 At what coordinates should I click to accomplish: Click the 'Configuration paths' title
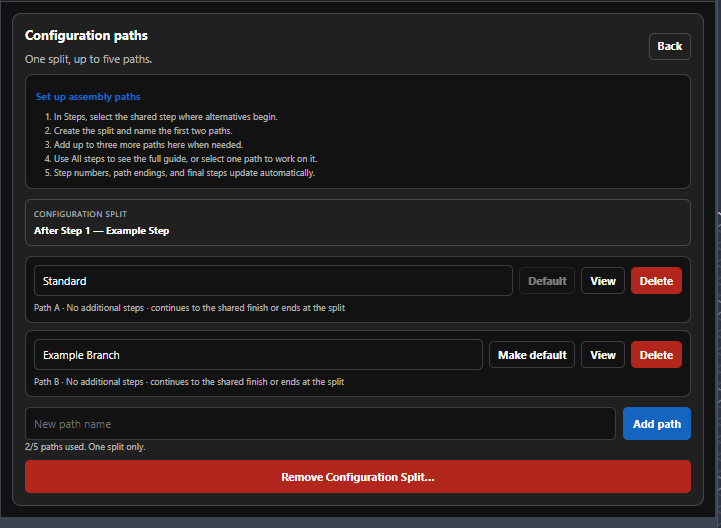86,35
